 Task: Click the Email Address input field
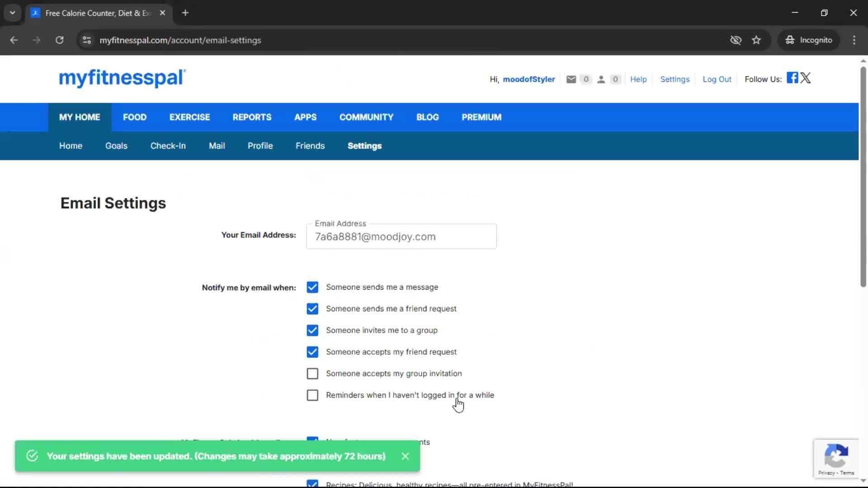tap(401, 237)
